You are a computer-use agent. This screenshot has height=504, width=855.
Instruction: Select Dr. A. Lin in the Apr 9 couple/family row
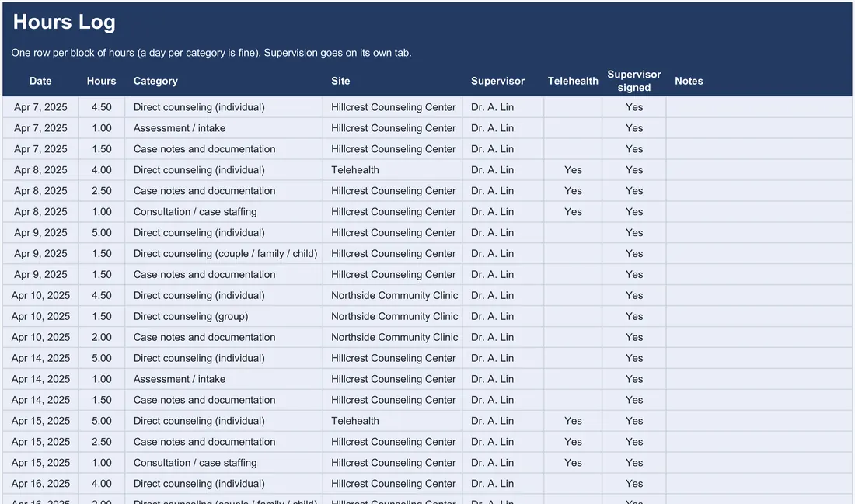click(503, 253)
